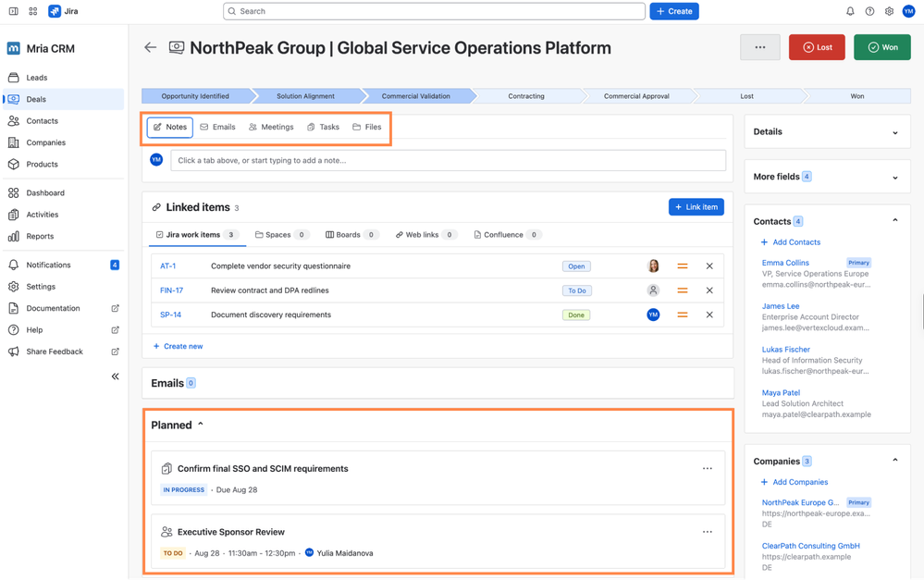Image resolution: width=924 pixels, height=580 pixels.
Task: Click the assignee avatar on AT-1 row
Action: click(653, 266)
